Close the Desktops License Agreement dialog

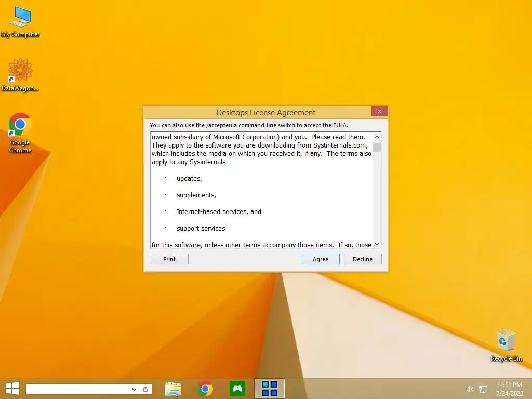tap(379, 111)
